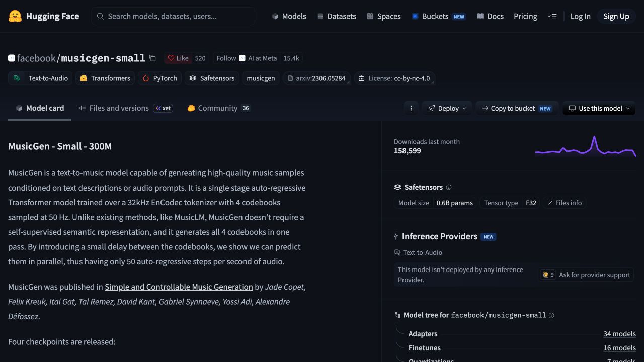The width and height of the screenshot is (644, 362).
Task: Click the AI at Meta avatar icon
Action: (242, 58)
